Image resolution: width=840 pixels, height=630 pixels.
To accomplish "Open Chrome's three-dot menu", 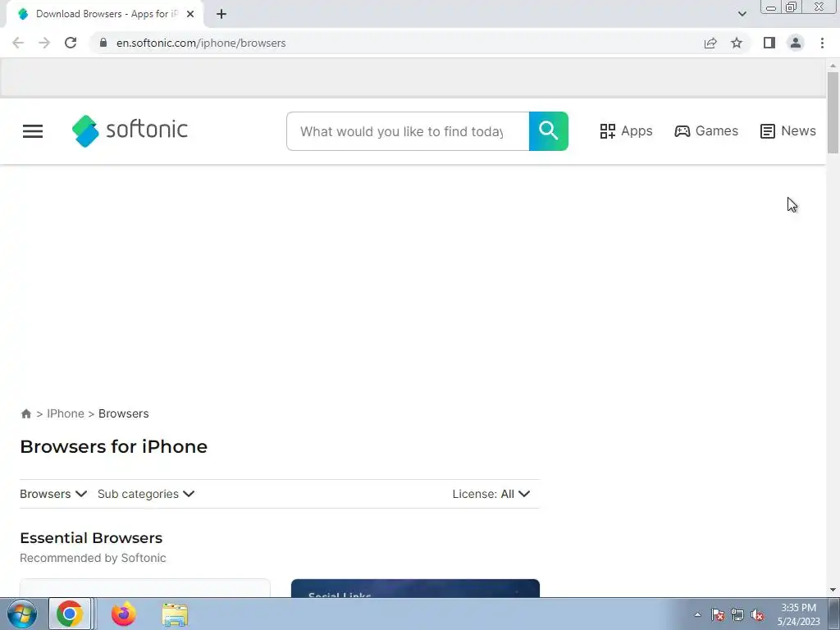I will 822,43.
